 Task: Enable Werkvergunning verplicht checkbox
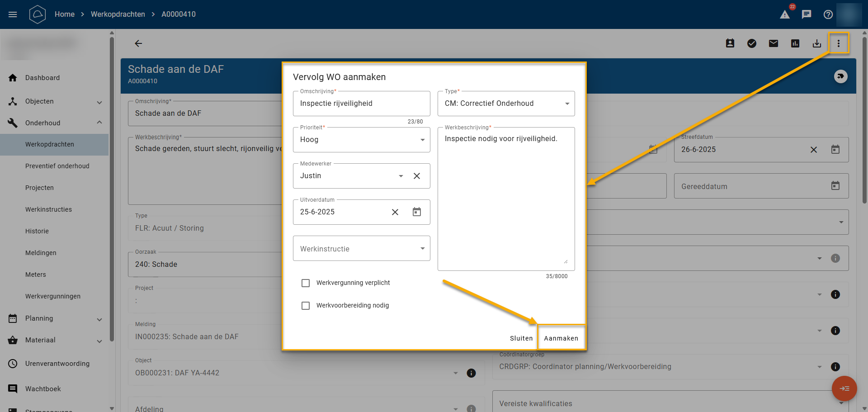click(306, 283)
